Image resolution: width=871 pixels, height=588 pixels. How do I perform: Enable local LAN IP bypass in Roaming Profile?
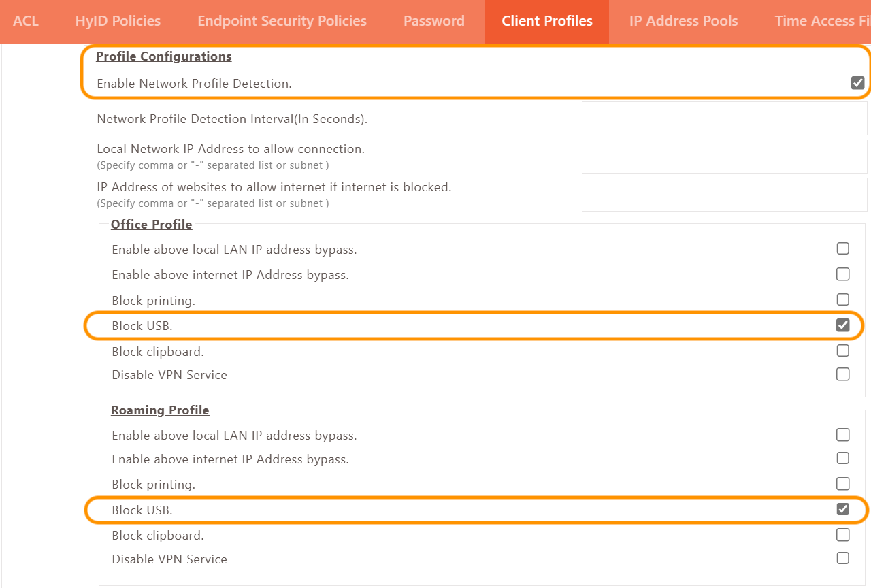(843, 435)
